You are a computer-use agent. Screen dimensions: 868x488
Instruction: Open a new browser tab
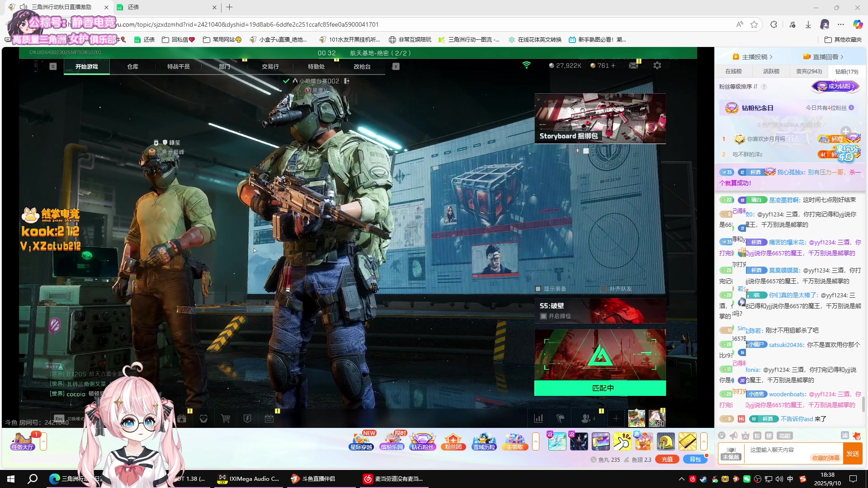click(x=230, y=7)
